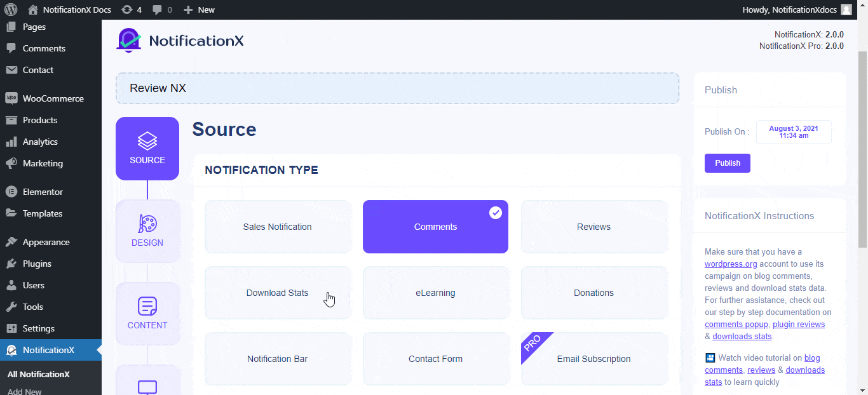
Task: Select the Donations notification type
Action: [x=594, y=293]
